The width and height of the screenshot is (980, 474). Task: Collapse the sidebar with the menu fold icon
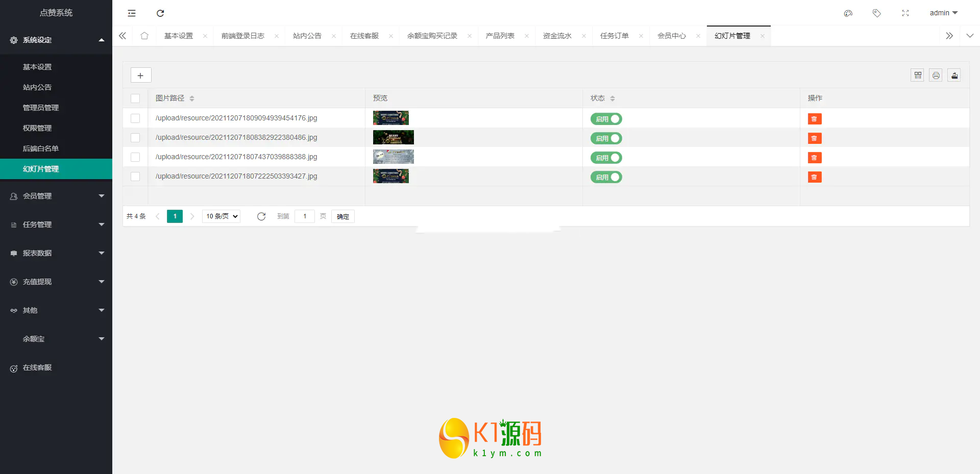(x=132, y=13)
